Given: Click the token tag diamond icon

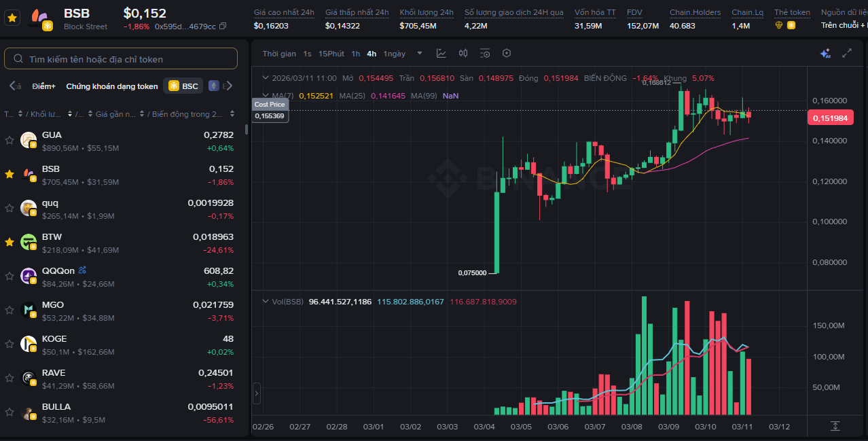Looking at the screenshot, I should point(779,25).
